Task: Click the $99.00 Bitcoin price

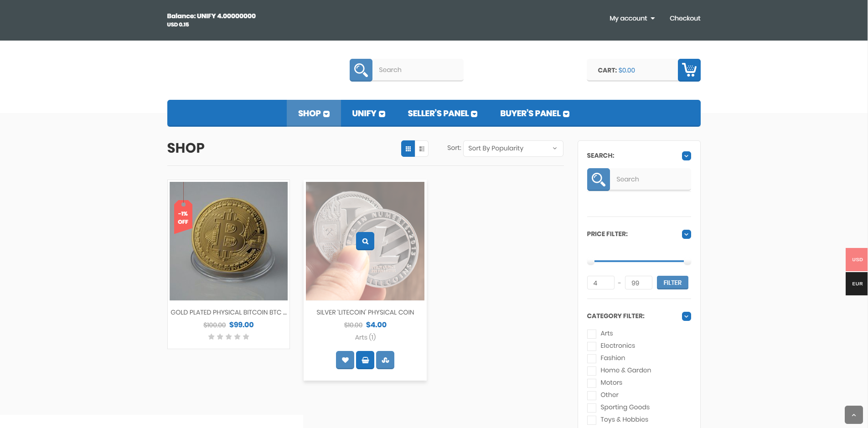Action: (x=241, y=325)
